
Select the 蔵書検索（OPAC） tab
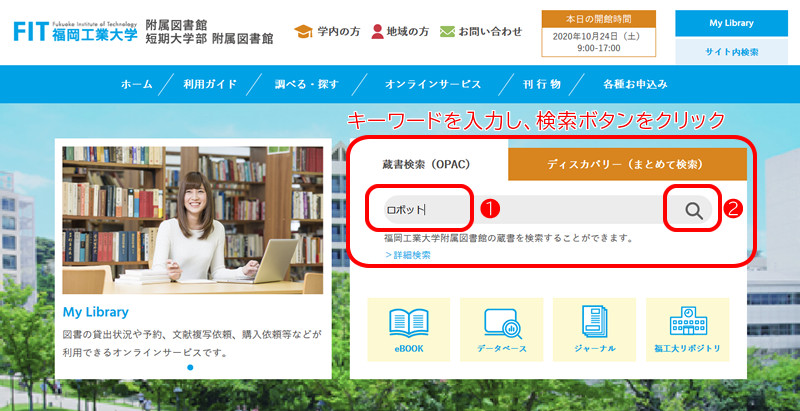[x=429, y=165]
